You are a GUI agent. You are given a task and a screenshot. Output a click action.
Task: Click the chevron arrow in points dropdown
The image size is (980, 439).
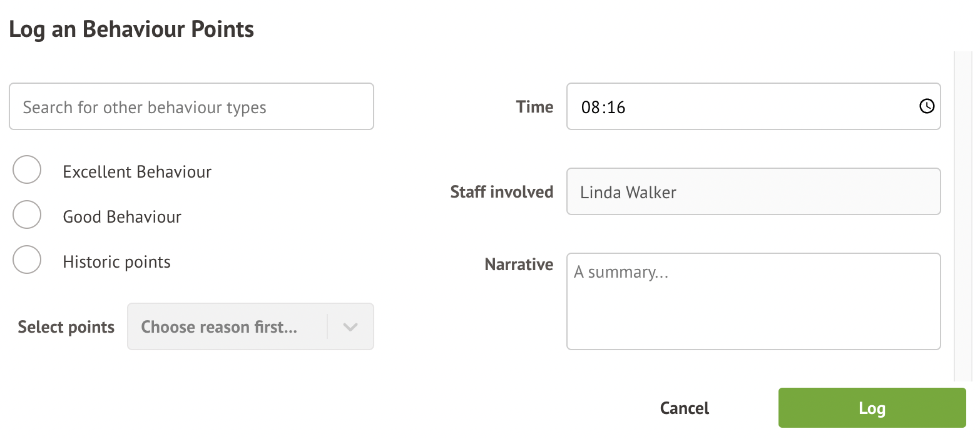pos(350,326)
